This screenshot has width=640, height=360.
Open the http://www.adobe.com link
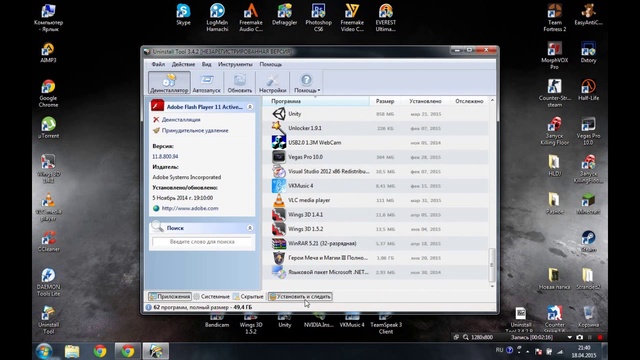click(x=190, y=208)
